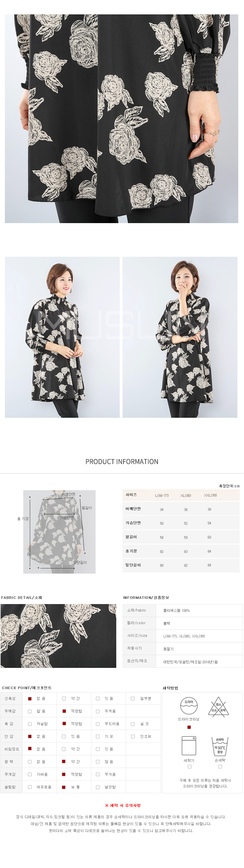244x868 pixels.
Task: Select the XXL(99) size column header
Action: coord(210,495)
